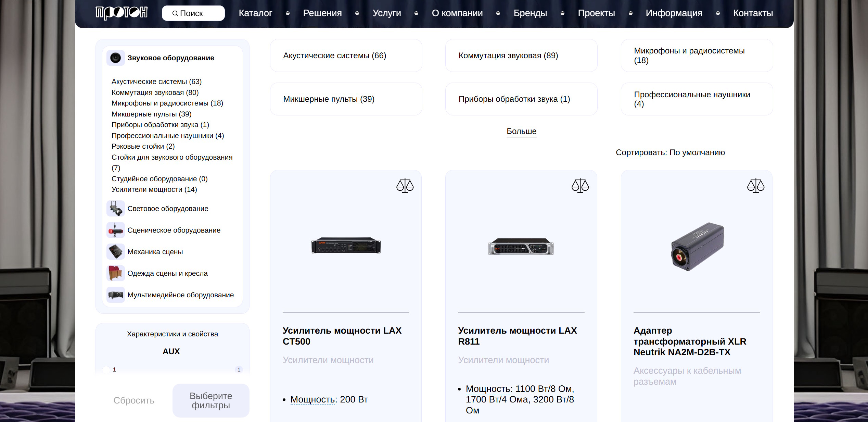868x422 pixels.
Task: Open Приборы обработки звука (1) category tile
Action: [521, 99]
